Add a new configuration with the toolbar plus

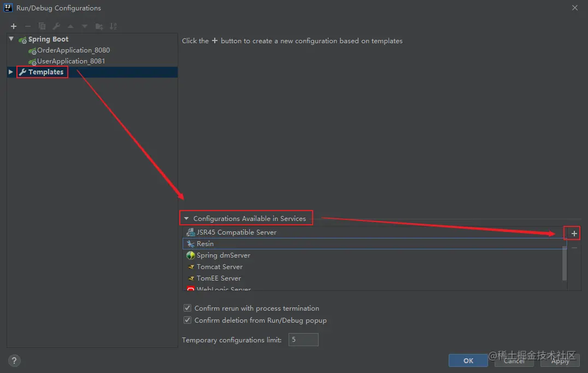(14, 26)
